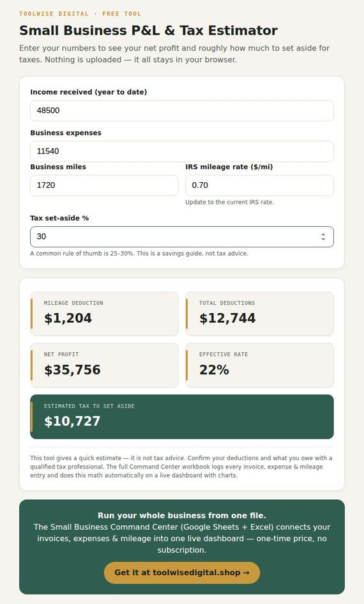This screenshot has height=604, width=364.
Task: Click the 'Tax set-aside %' label
Action: pyautogui.click(x=59, y=218)
